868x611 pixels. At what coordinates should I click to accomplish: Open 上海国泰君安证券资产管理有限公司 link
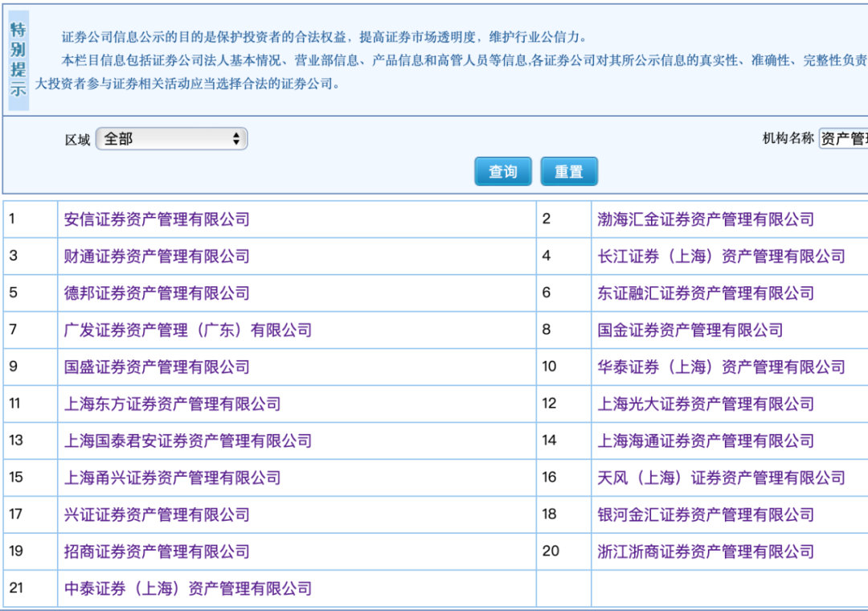[x=187, y=441]
